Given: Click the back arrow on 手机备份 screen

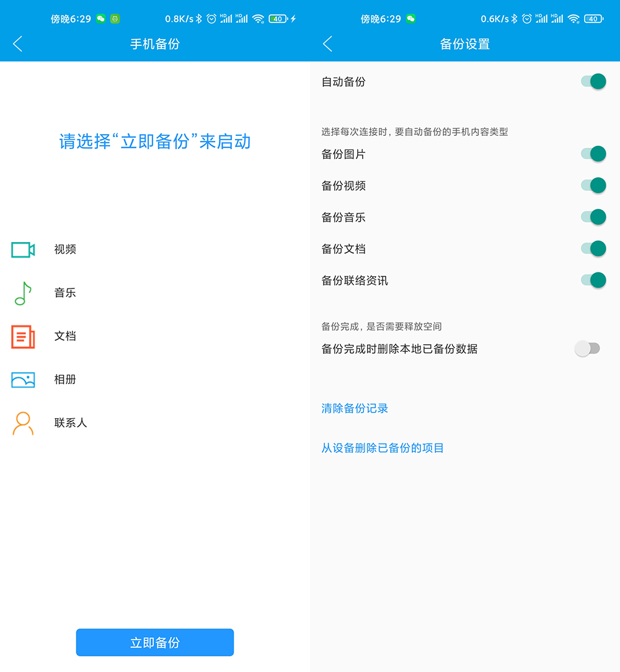Looking at the screenshot, I should tap(17, 44).
